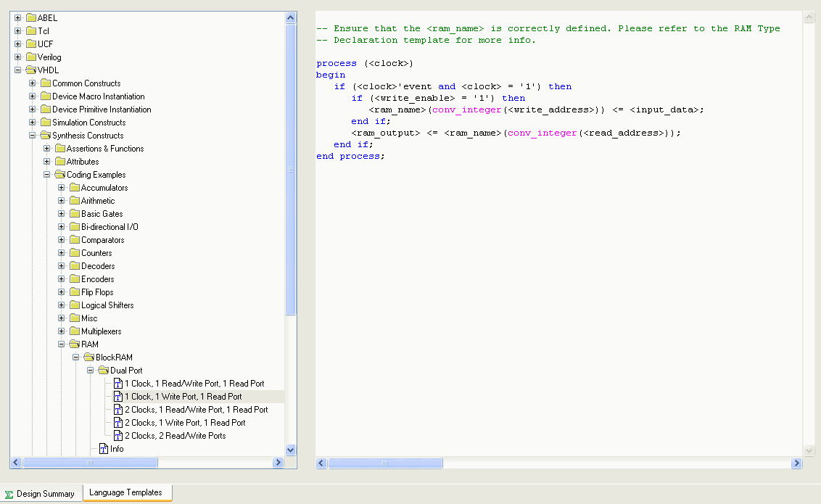Click the Counters folder icon

(x=75, y=253)
